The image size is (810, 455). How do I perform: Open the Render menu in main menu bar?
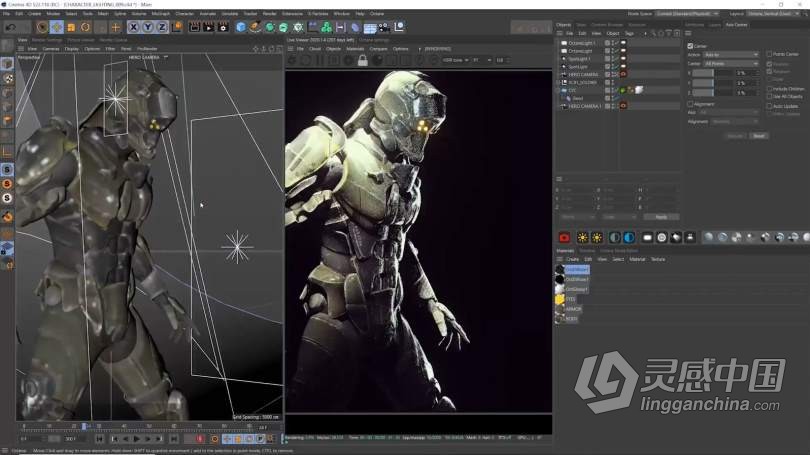click(270, 13)
